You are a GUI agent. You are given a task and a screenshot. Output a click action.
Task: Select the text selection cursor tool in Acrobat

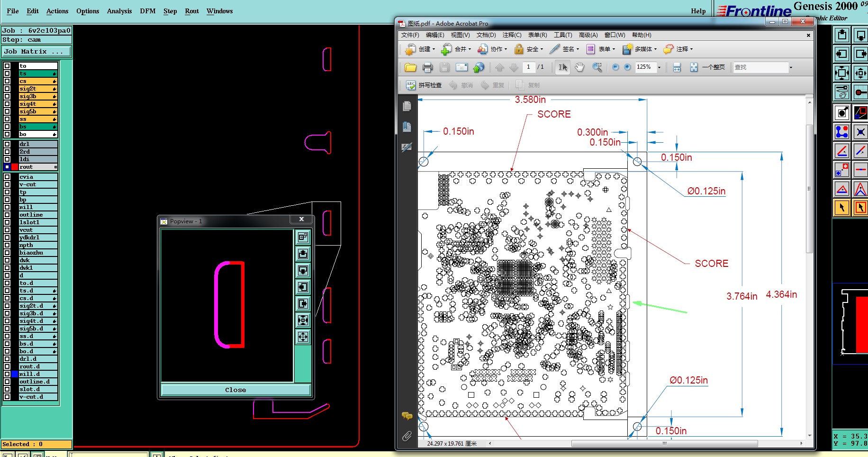[x=563, y=67]
